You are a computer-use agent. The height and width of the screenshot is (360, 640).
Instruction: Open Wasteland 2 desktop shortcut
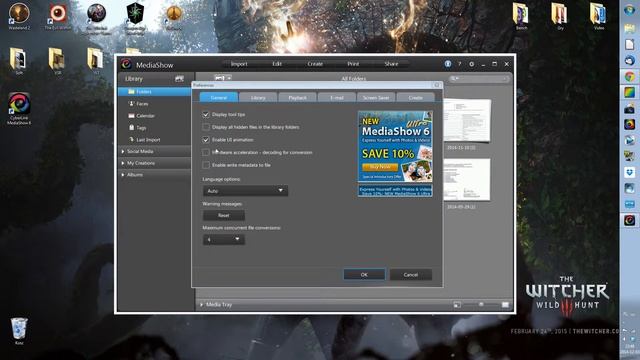19,16
